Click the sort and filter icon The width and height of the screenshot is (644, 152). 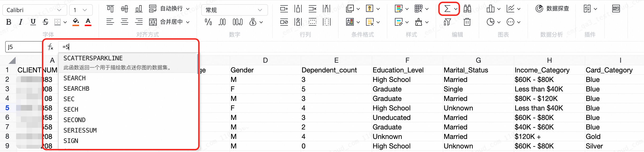[447, 22]
